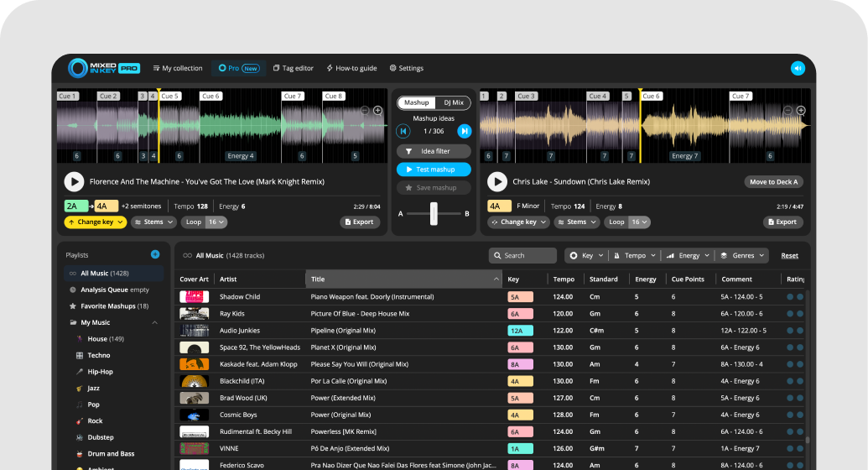Play the Florence And The Machine track

74,182
